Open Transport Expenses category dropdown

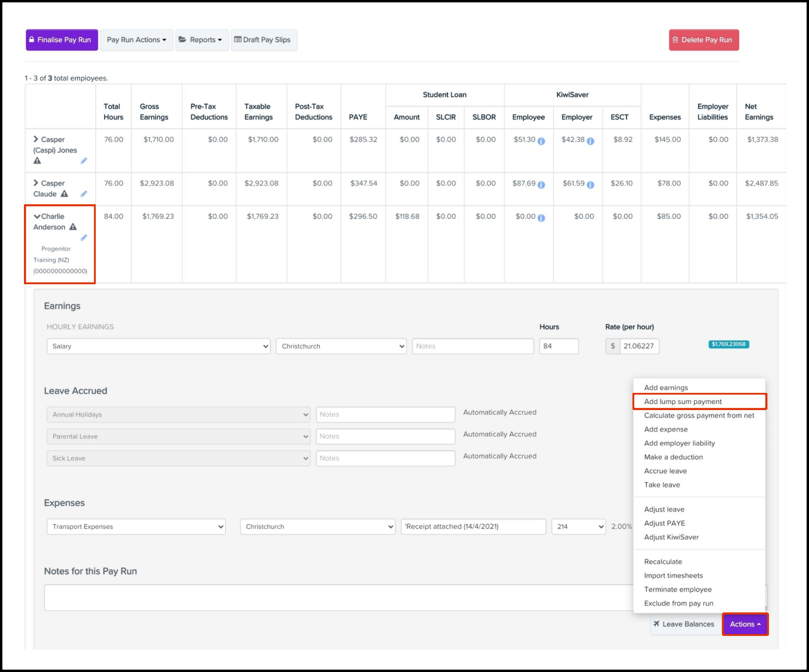coord(136,527)
